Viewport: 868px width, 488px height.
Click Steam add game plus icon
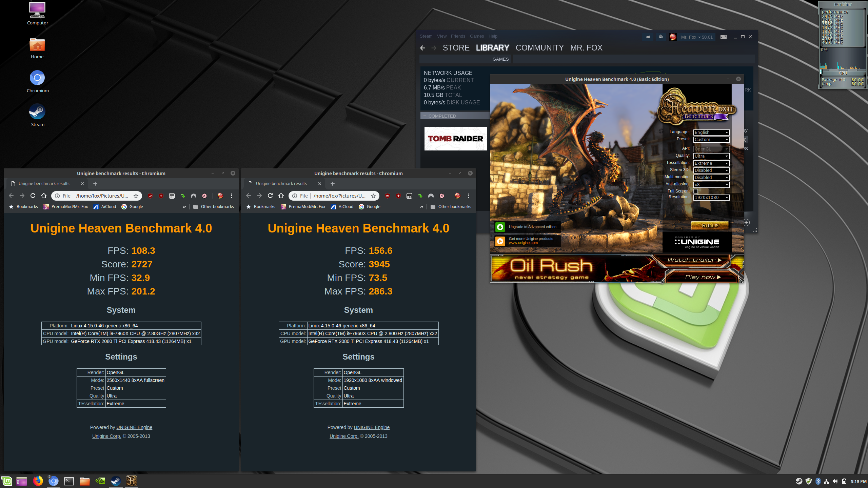(x=746, y=223)
